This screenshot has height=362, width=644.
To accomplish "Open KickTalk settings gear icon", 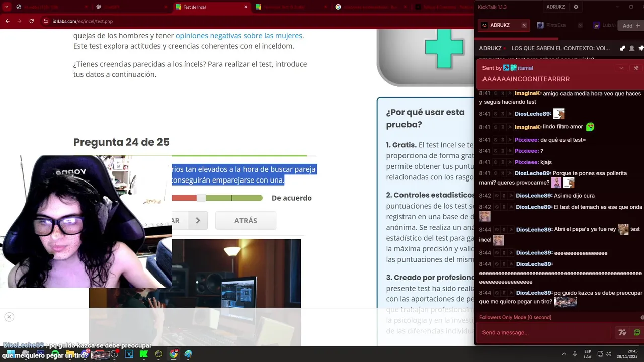I will [576, 7].
